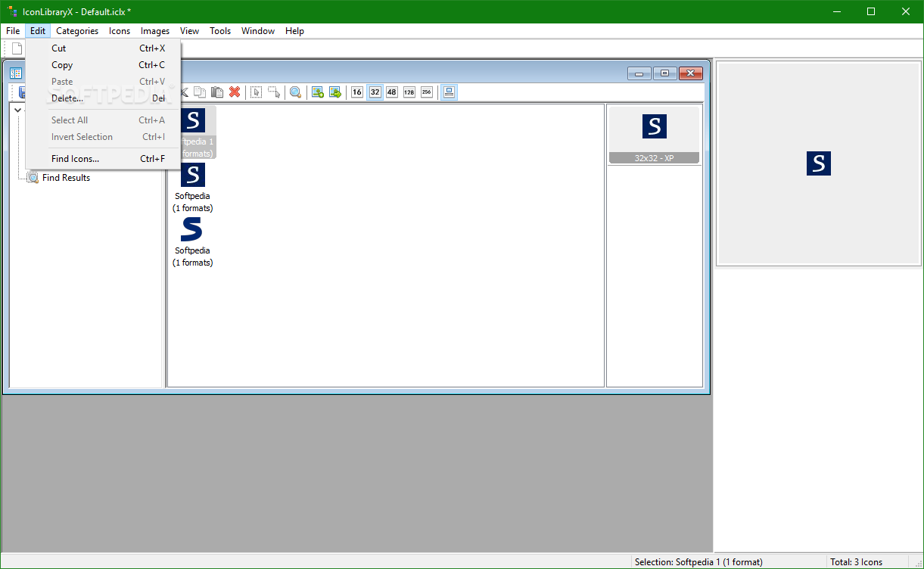Click the library window grid icon in titlebar

[x=16, y=73]
